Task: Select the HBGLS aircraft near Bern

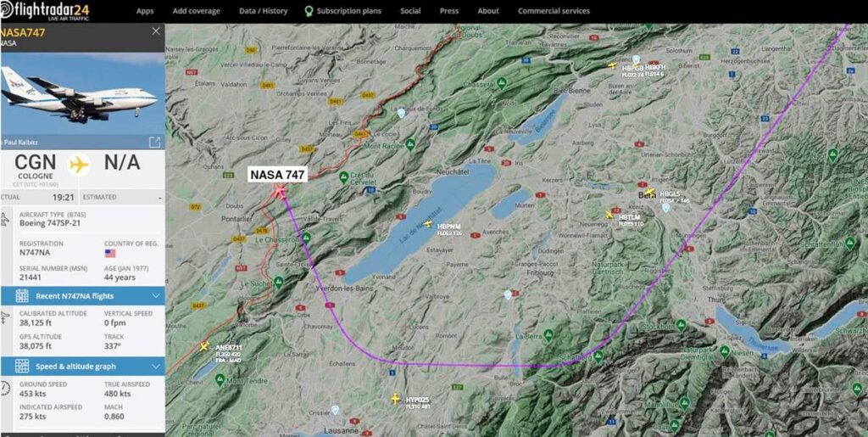Action: click(x=649, y=192)
